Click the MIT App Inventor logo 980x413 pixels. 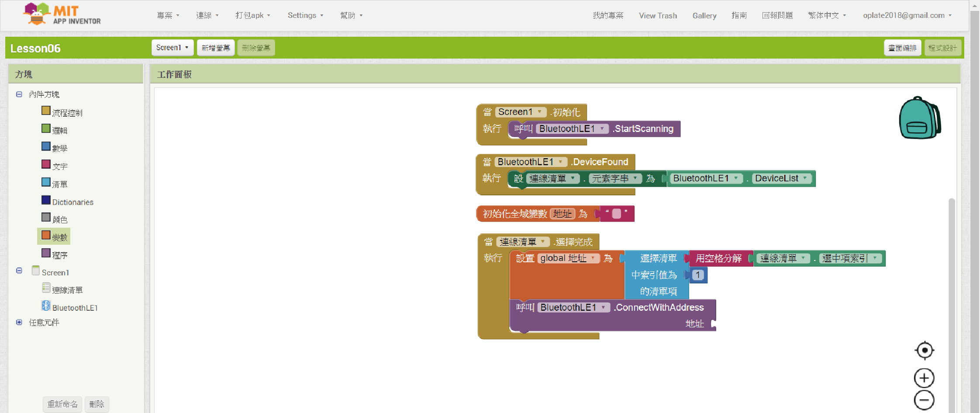[62, 14]
